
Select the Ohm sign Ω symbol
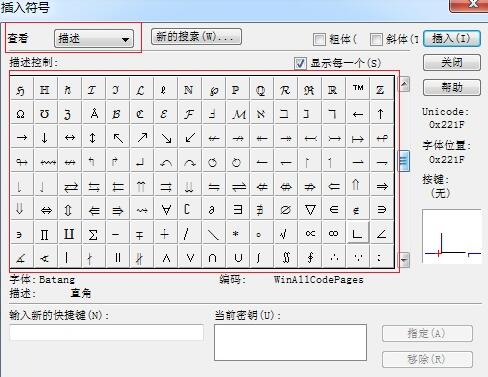[21, 114]
